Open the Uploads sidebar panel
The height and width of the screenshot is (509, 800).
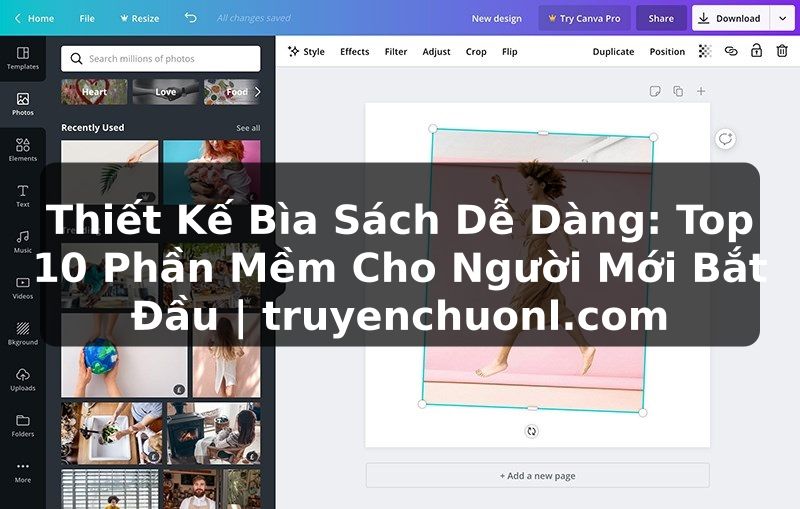point(22,379)
